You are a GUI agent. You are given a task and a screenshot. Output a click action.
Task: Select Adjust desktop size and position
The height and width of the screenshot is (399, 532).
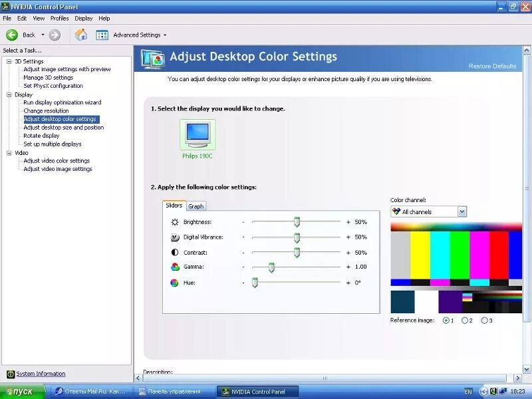[63, 128]
